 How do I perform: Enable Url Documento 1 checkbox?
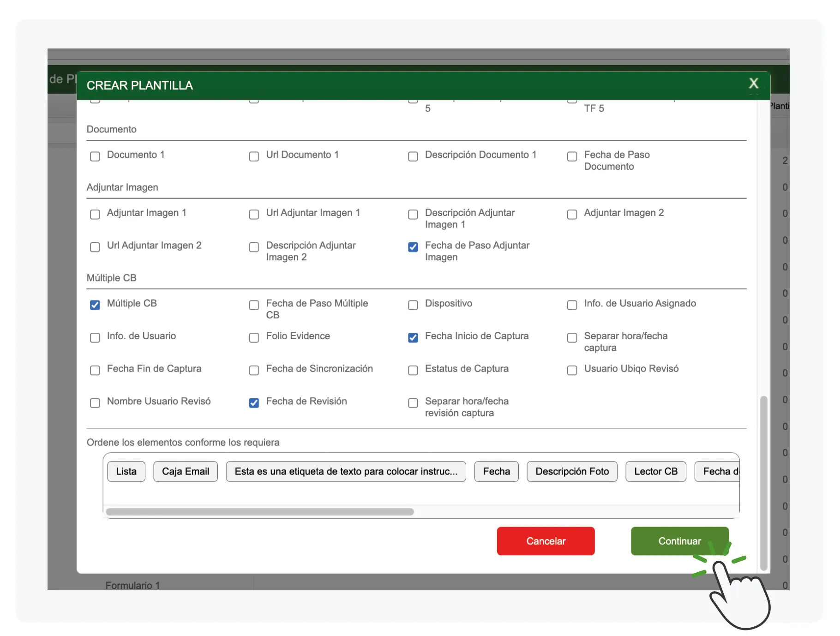[254, 156]
